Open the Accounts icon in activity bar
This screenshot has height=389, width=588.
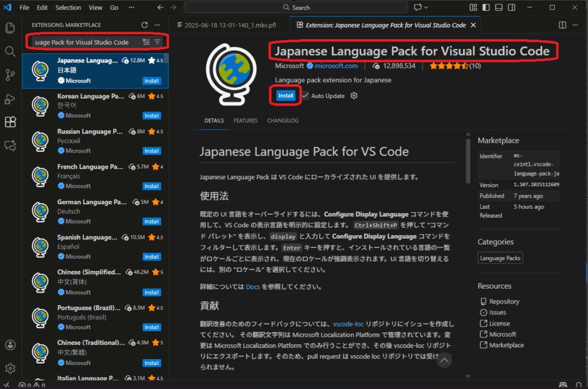click(10, 345)
